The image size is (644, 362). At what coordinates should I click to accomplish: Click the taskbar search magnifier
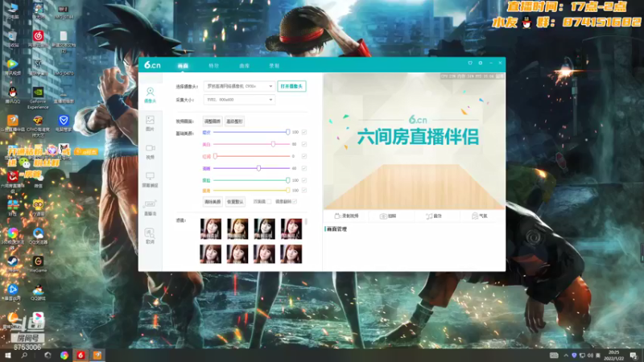24,356
